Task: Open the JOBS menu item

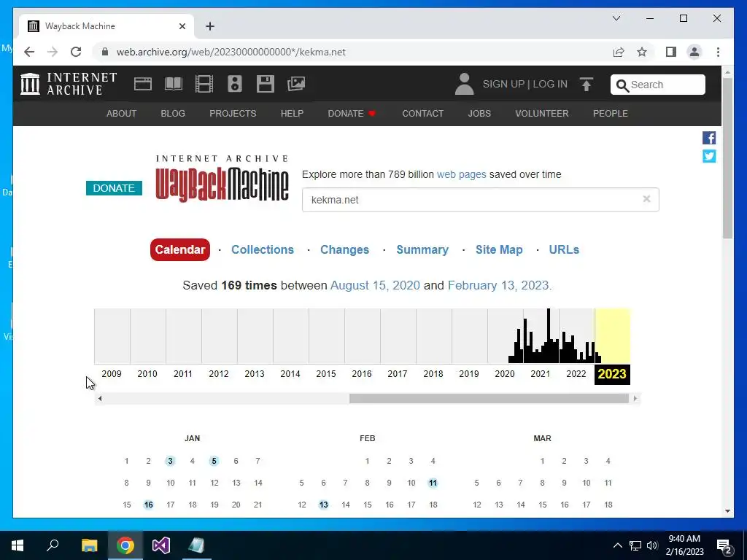Action: click(479, 113)
